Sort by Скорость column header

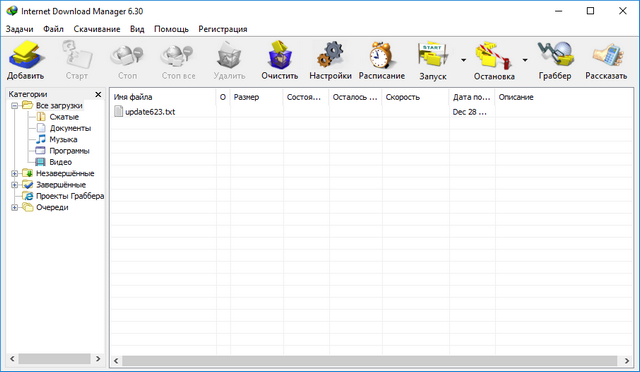pos(415,97)
